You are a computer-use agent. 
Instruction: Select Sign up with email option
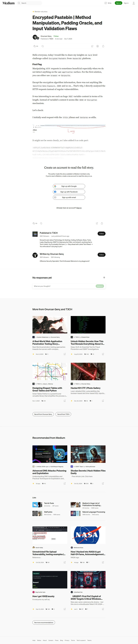click(69, 198)
